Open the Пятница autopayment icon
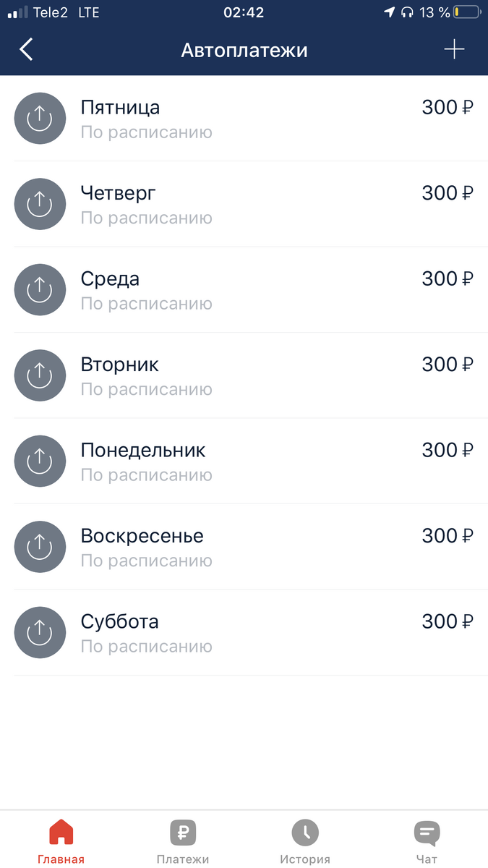This screenshot has width=488, height=868. (x=40, y=118)
